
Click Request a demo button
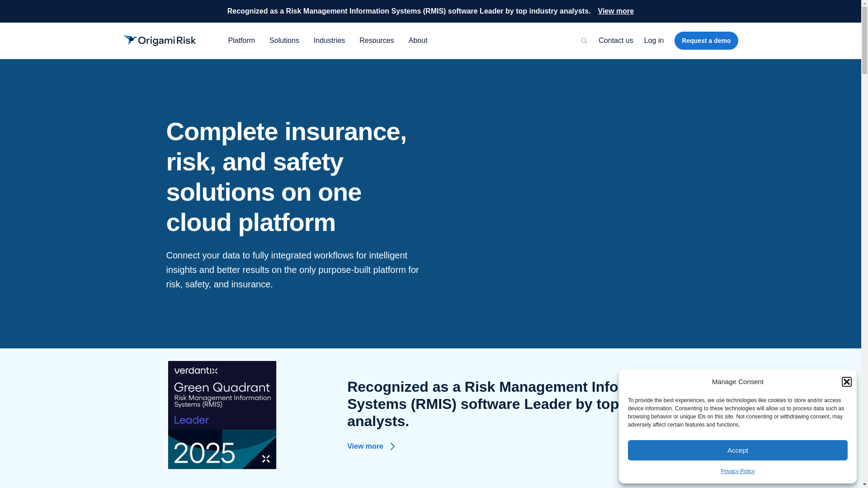point(706,41)
